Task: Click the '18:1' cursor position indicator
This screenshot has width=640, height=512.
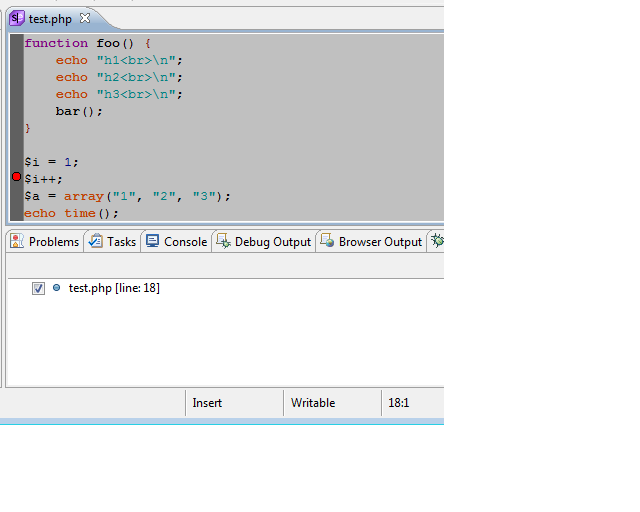Action: 398,403
